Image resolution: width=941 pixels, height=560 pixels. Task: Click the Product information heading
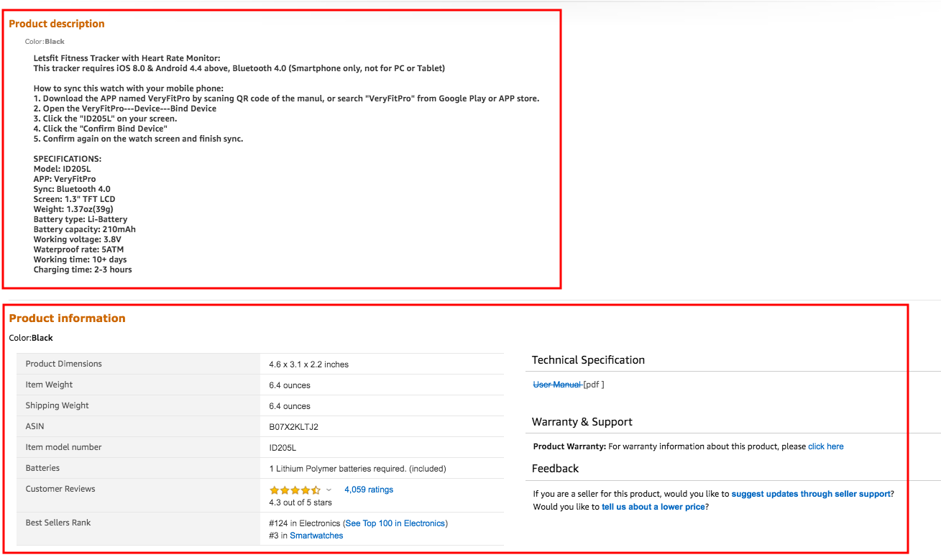[67, 318]
